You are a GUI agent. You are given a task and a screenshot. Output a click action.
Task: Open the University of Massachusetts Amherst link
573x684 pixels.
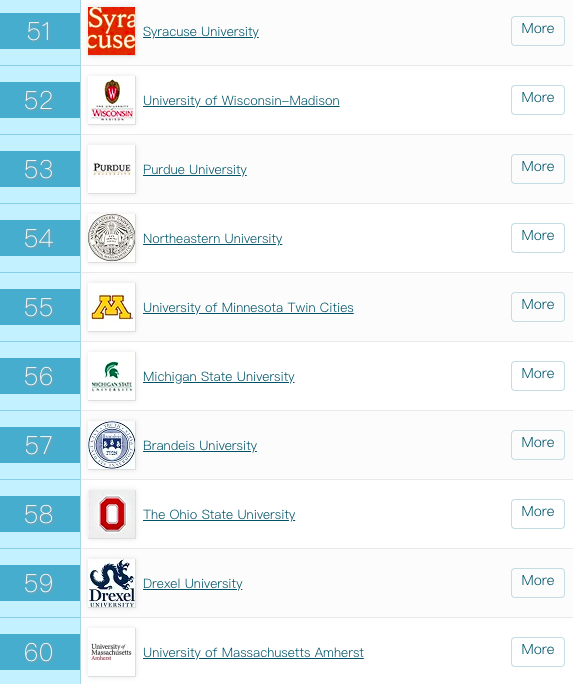[x=253, y=653]
